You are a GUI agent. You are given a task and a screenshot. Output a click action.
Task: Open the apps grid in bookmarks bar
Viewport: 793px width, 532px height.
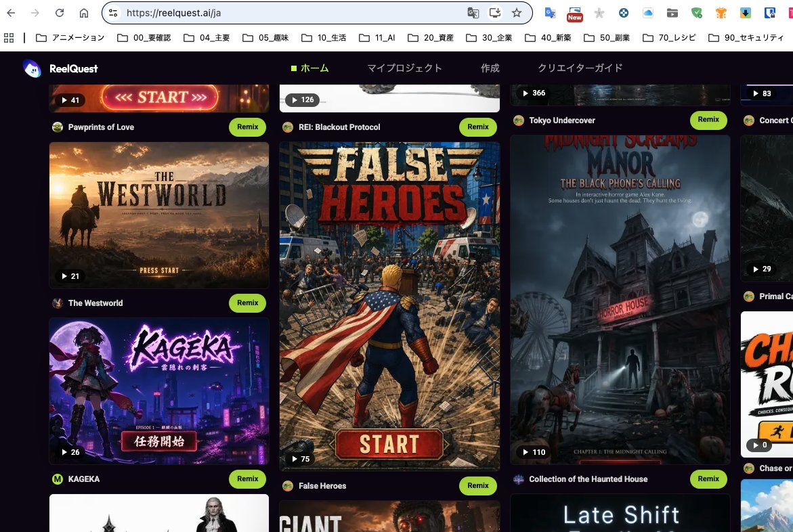9,37
